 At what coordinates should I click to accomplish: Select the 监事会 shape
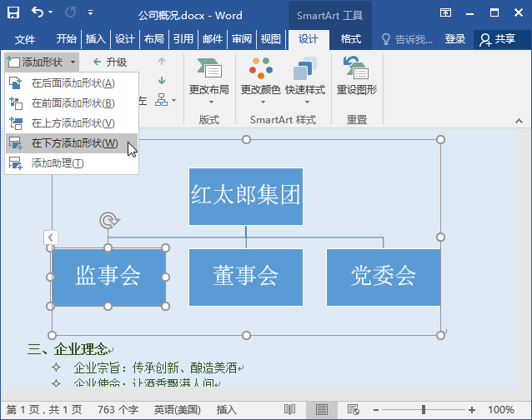point(108,277)
